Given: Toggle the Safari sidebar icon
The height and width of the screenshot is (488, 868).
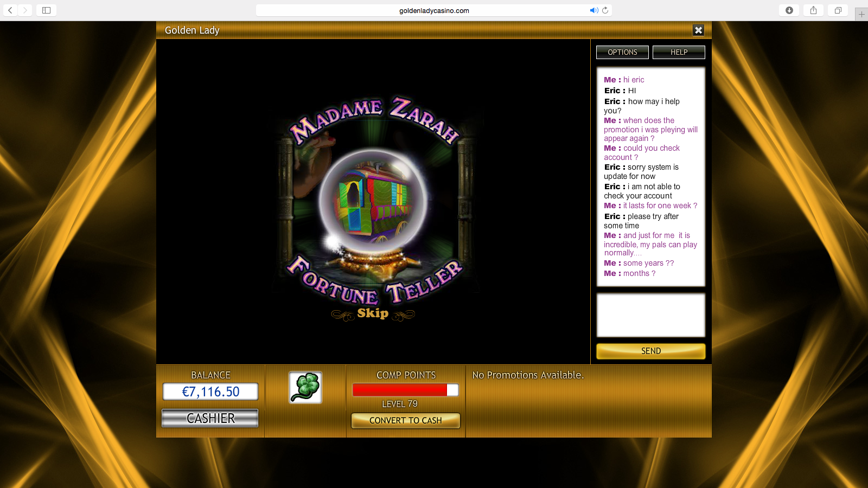Looking at the screenshot, I should pos(47,10).
